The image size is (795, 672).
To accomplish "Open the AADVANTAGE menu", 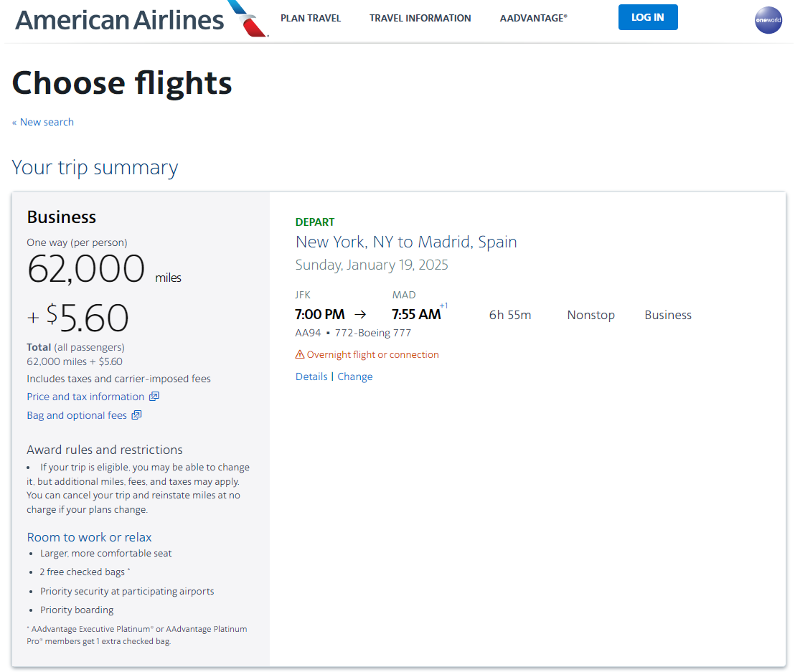I will pyautogui.click(x=533, y=18).
